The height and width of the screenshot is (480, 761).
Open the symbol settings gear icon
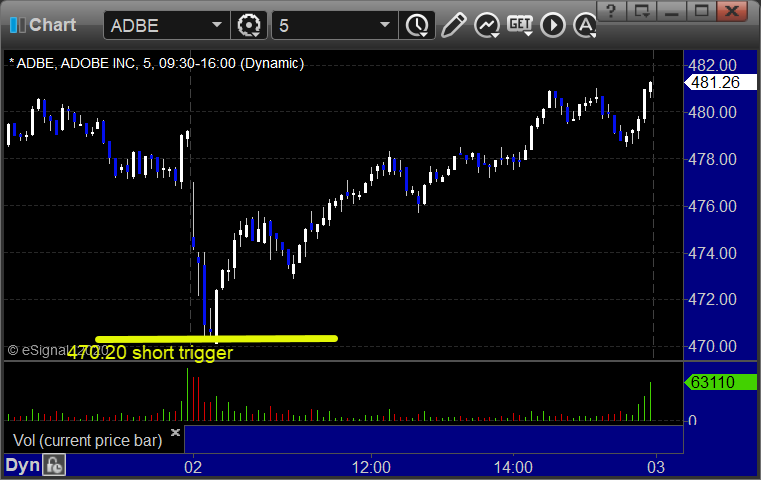249,25
